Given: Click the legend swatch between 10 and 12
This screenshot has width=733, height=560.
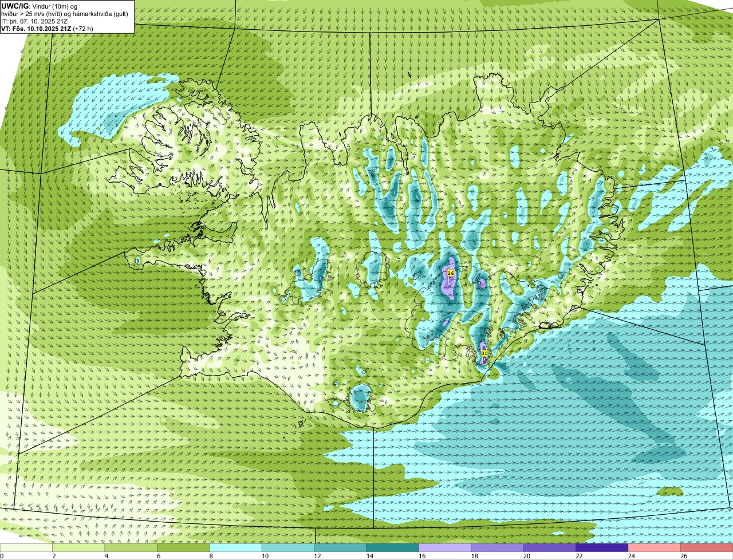Looking at the screenshot, I should (x=288, y=547).
